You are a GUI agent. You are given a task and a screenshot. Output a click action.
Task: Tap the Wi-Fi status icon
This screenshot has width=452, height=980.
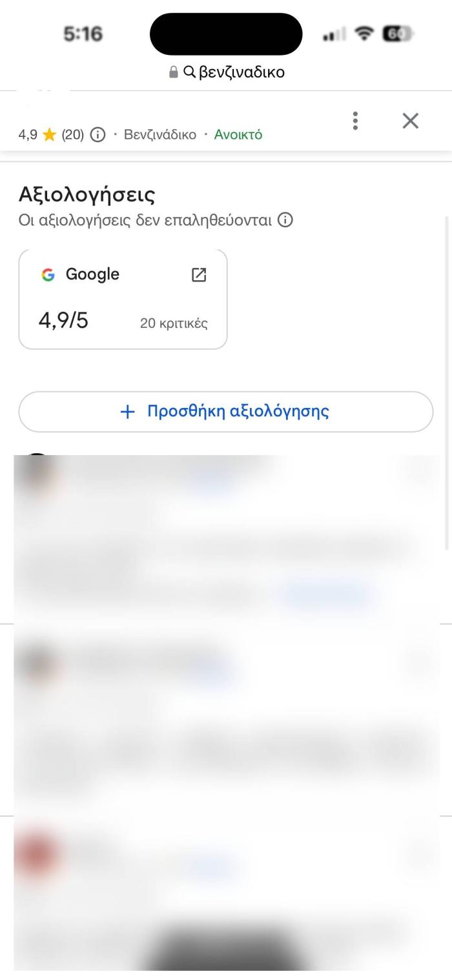click(366, 34)
